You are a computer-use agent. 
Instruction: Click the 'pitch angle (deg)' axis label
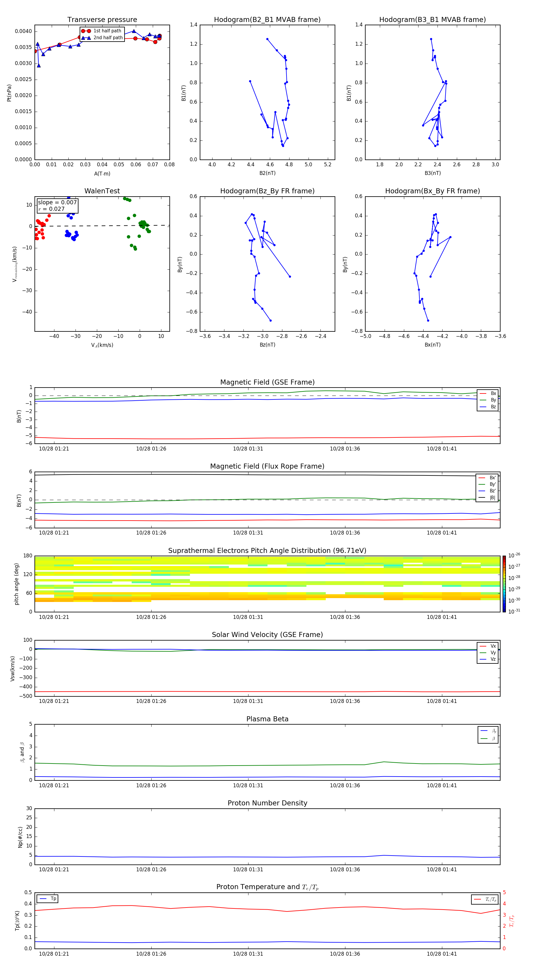(x=16, y=584)
